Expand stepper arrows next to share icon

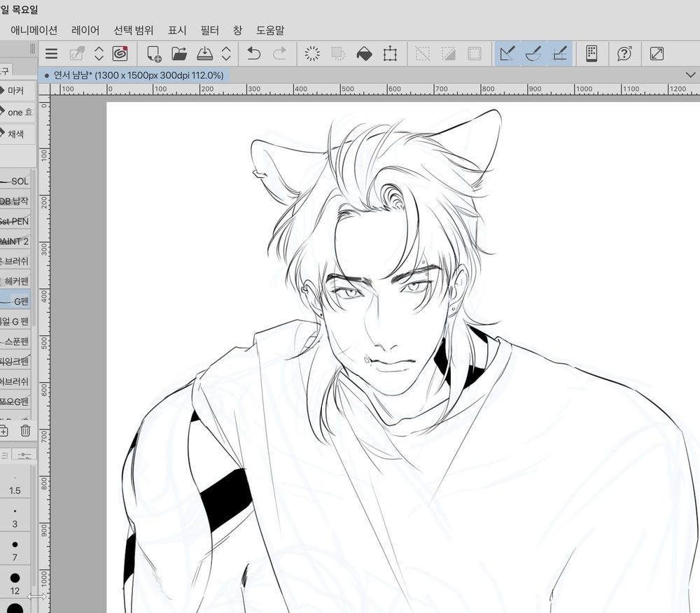[x=99, y=54]
